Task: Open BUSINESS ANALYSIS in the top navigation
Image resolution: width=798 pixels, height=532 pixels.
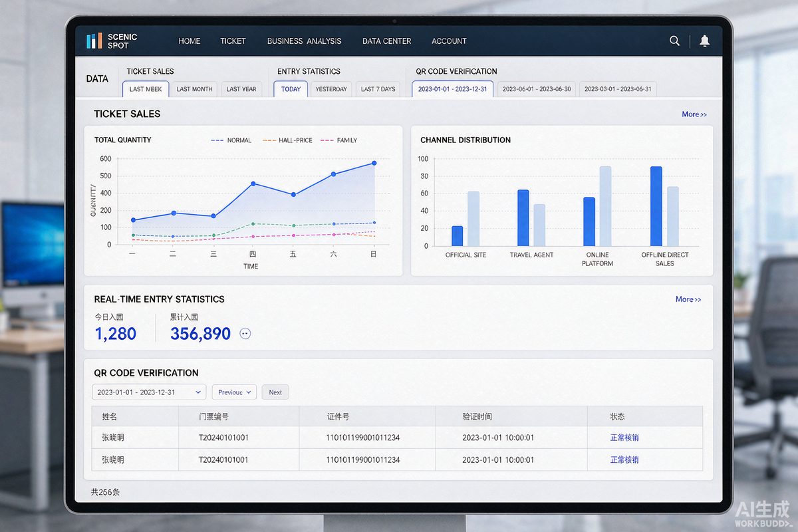Action: pyautogui.click(x=305, y=41)
